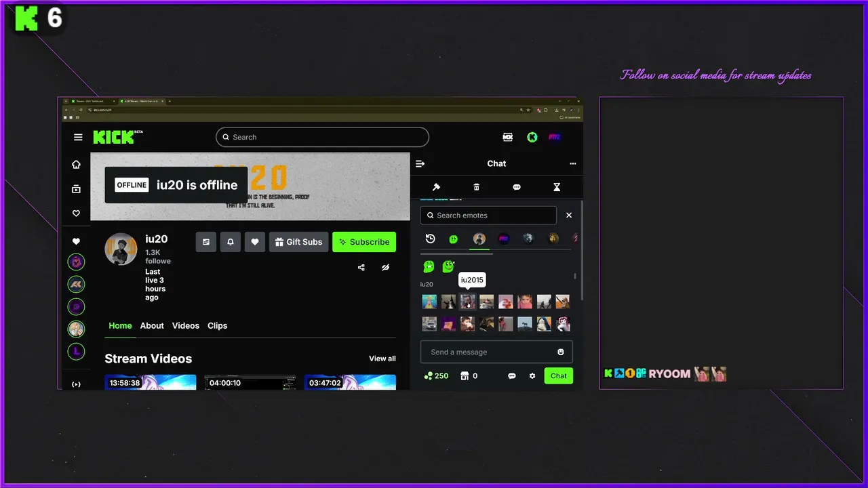Screen dimensions: 868x488
Task: Open the camera icon in the top bar
Action: tap(507, 137)
